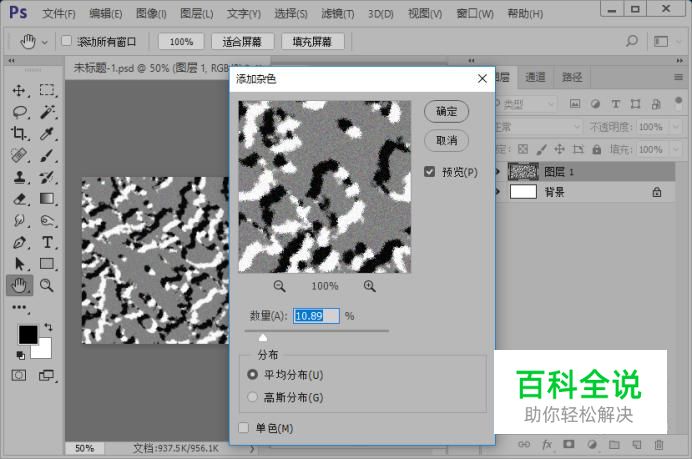
Task: Select the Eyedropper tool
Action: click(47, 133)
